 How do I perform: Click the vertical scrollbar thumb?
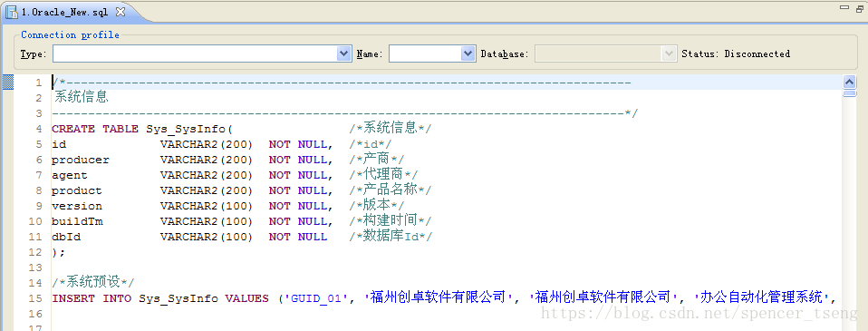[x=850, y=93]
